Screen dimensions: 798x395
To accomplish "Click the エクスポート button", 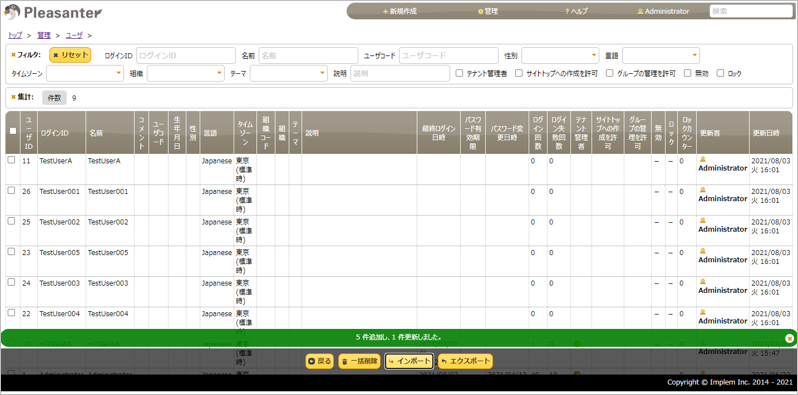I will pyautogui.click(x=466, y=361).
